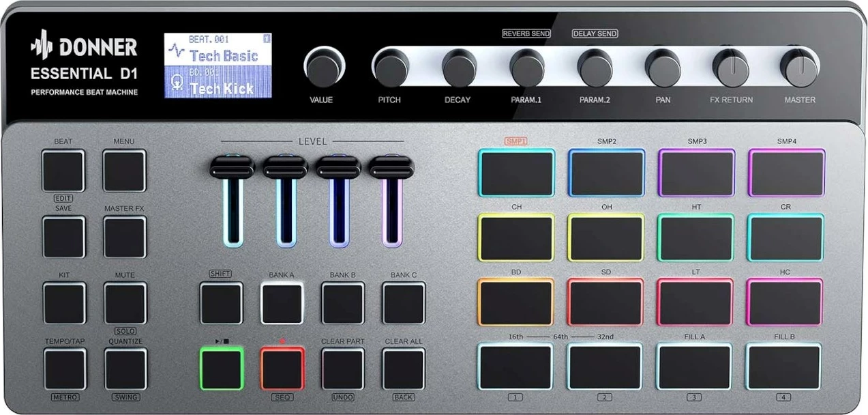Select BANK A button
Image resolution: width=868 pixels, height=415 pixels.
[x=282, y=303]
